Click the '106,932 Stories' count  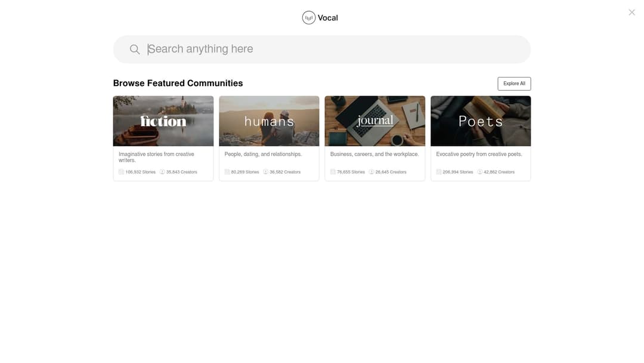tap(141, 173)
